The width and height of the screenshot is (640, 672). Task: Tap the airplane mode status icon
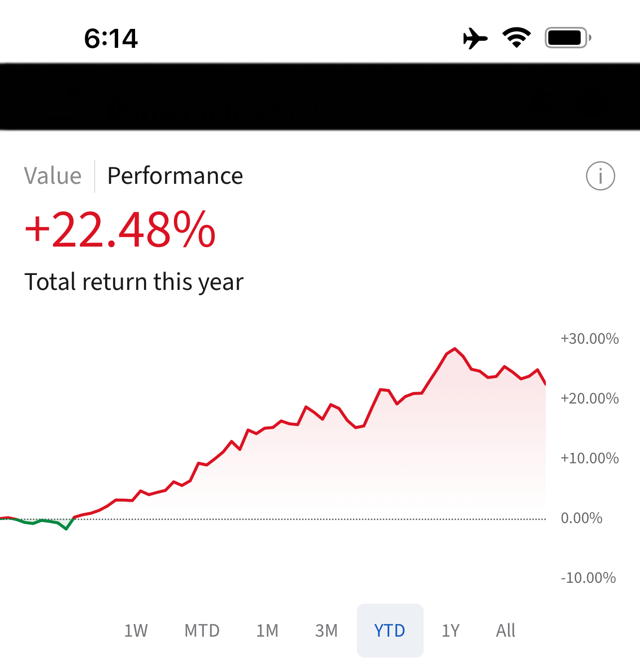tap(475, 38)
